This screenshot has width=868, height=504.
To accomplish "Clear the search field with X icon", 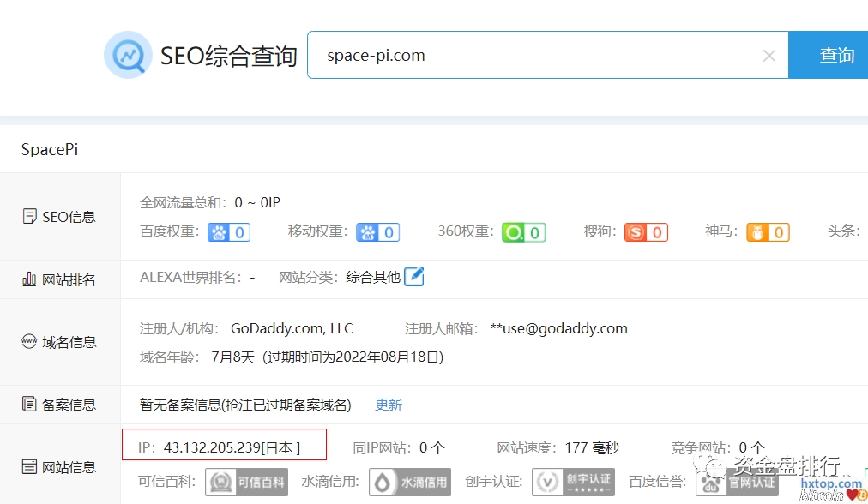I will pos(769,56).
